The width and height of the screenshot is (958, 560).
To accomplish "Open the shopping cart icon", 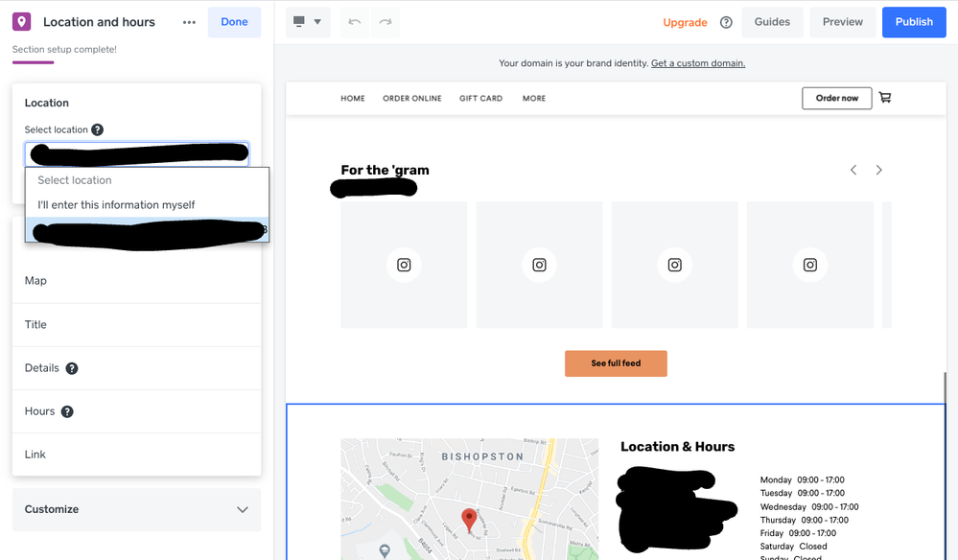I will pyautogui.click(x=885, y=98).
